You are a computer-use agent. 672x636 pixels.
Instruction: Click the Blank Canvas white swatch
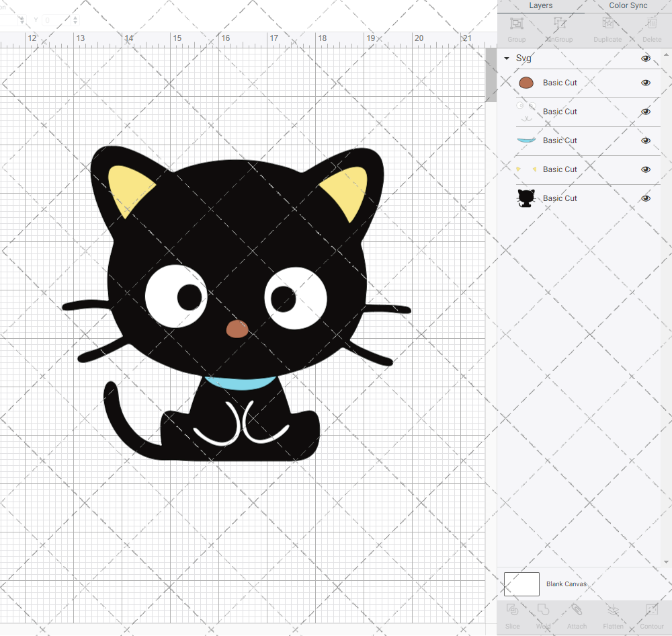pos(521,584)
